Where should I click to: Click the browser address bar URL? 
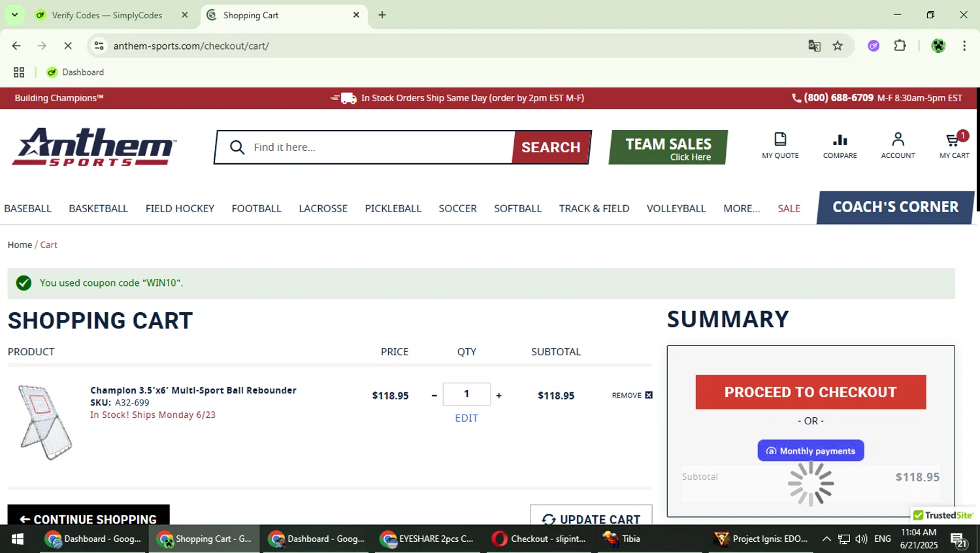tap(191, 46)
